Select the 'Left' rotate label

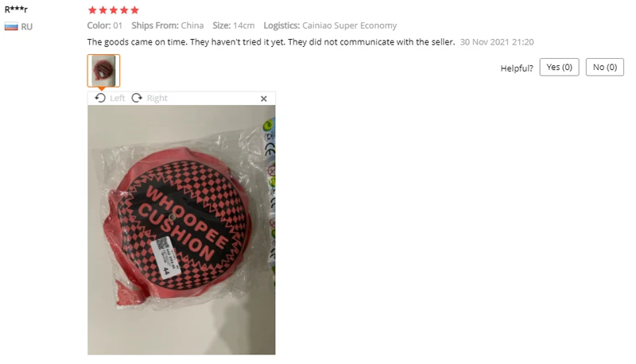(x=117, y=98)
